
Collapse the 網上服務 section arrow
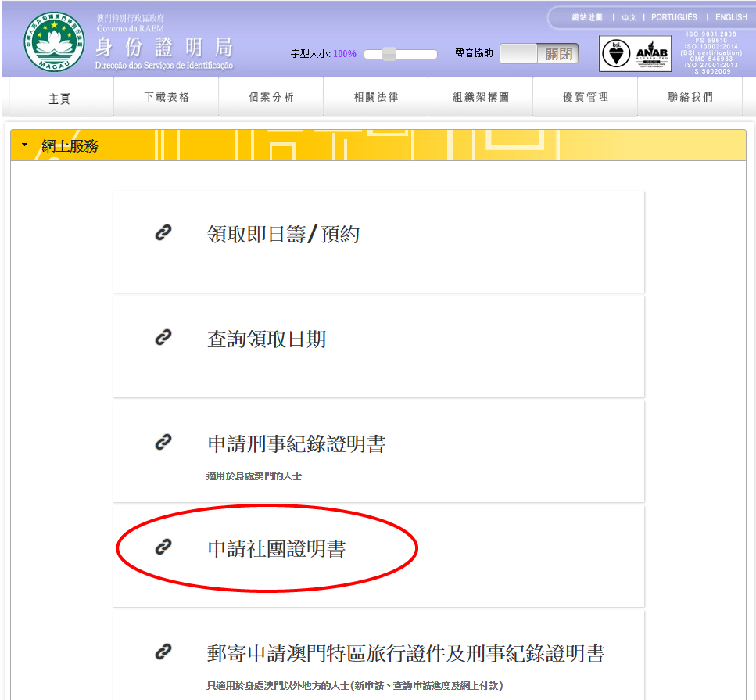[24, 145]
